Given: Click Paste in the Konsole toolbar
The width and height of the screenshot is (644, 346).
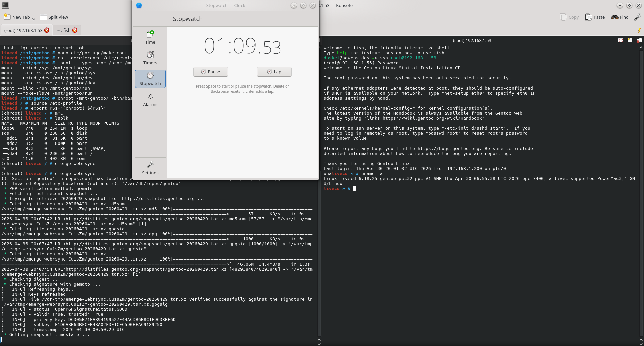Looking at the screenshot, I should pyautogui.click(x=595, y=17).
